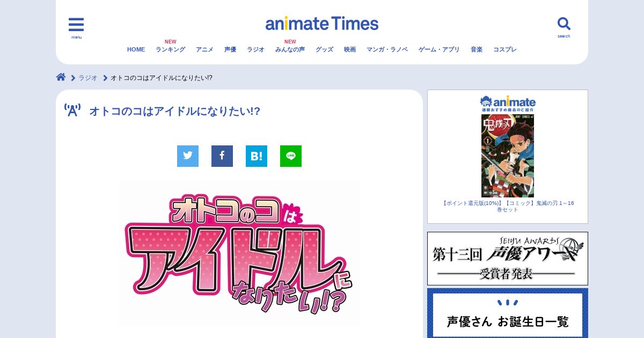Screen dimensions: 644x338
Task: Open the 鬼滅の刃 1～16巻セット product link
Action: pos(508,207)
